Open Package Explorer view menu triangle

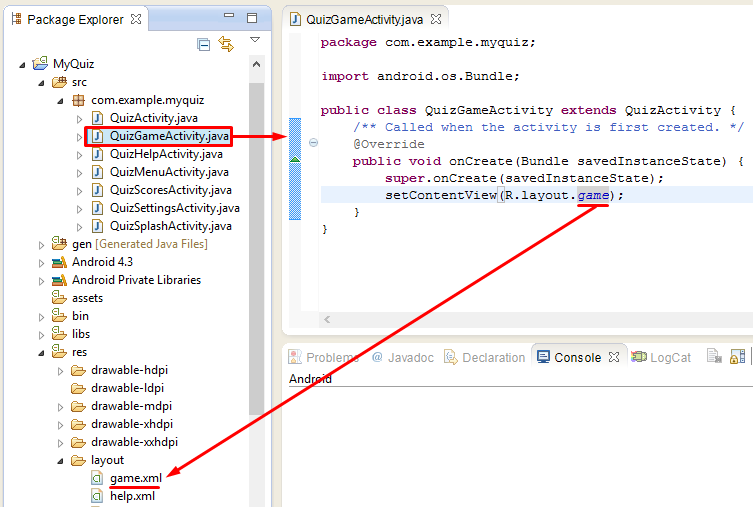tap(255, 40)
